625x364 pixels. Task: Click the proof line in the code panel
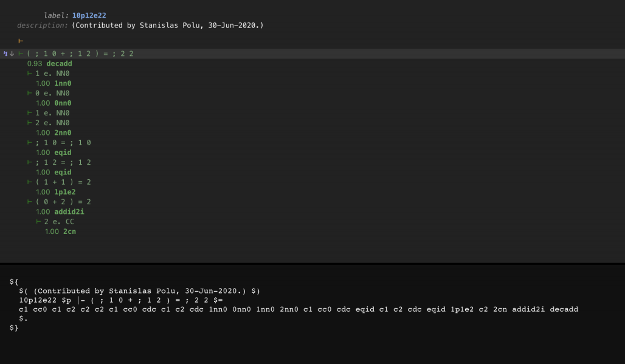[x=298, y=309]
